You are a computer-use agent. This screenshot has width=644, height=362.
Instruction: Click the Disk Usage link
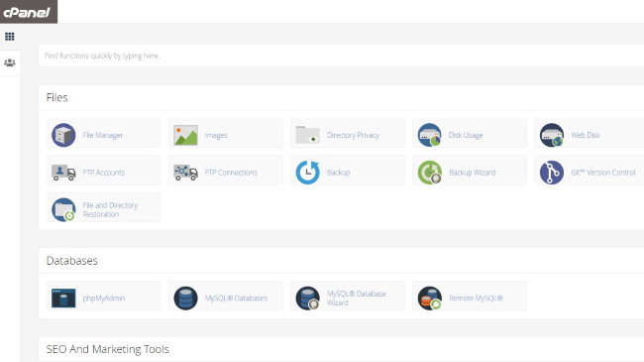(466, 135)
